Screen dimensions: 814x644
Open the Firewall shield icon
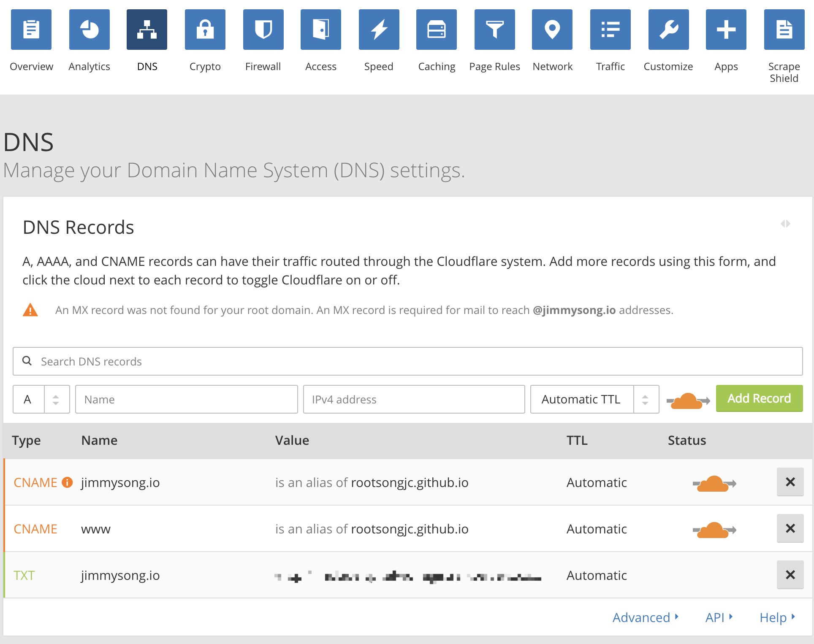pos(263,30)
